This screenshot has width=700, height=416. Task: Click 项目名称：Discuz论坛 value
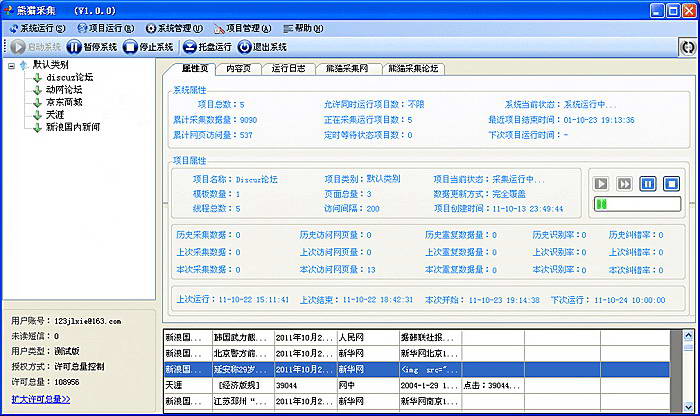click(257, 179)
